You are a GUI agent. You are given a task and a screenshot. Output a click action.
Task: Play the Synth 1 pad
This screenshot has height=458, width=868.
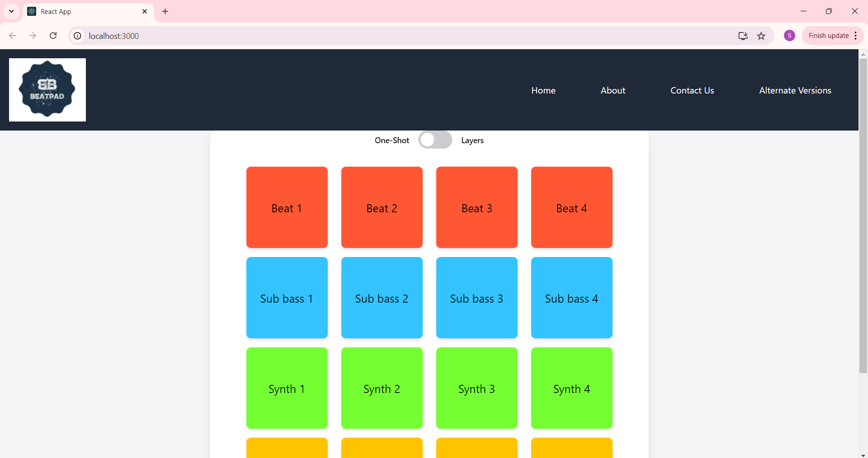coord(287,388)
